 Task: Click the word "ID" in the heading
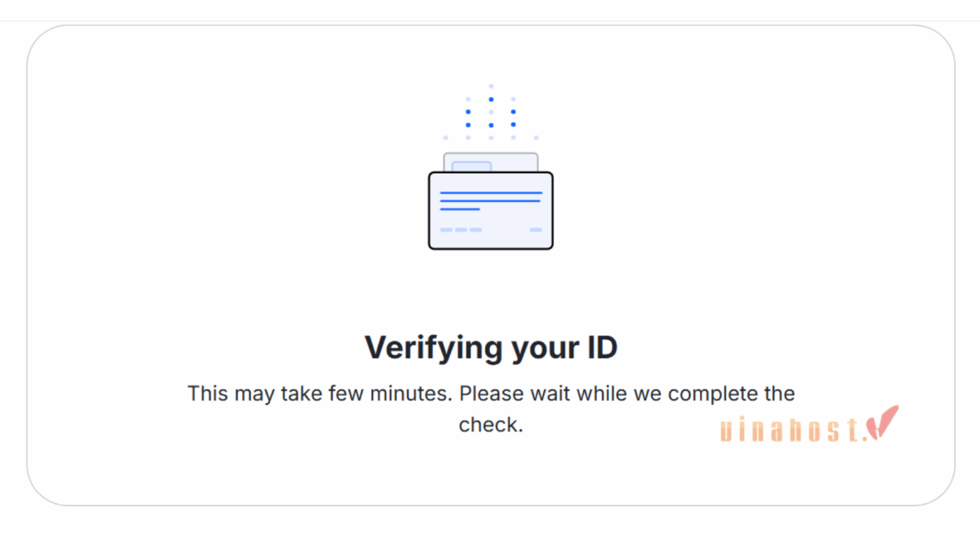pyautogui.click(x=600, y=347)
